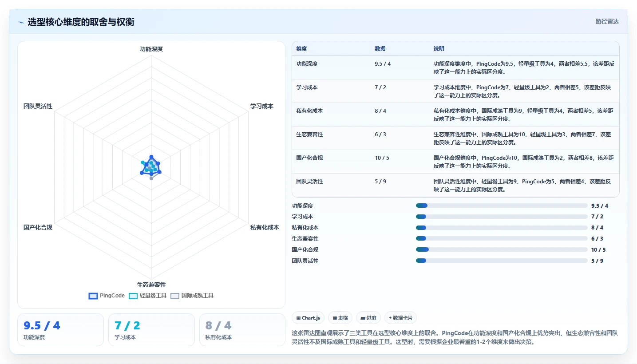Click the 学习成本 progress bar
This screenshot has height=364, width=637.
tap(502, 217)
